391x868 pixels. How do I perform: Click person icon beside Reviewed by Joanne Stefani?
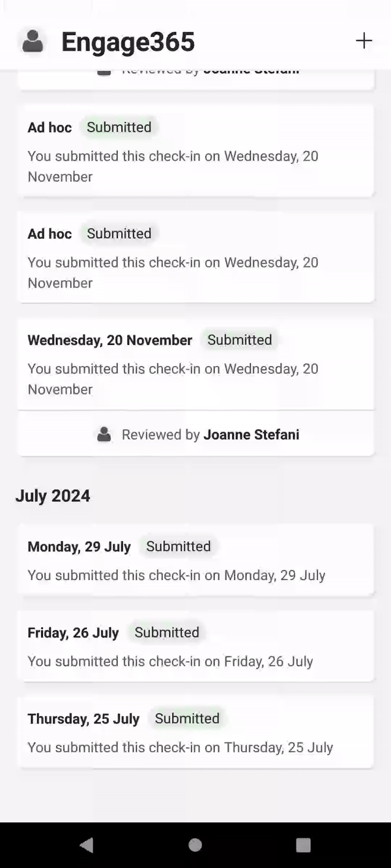(104, 434)
